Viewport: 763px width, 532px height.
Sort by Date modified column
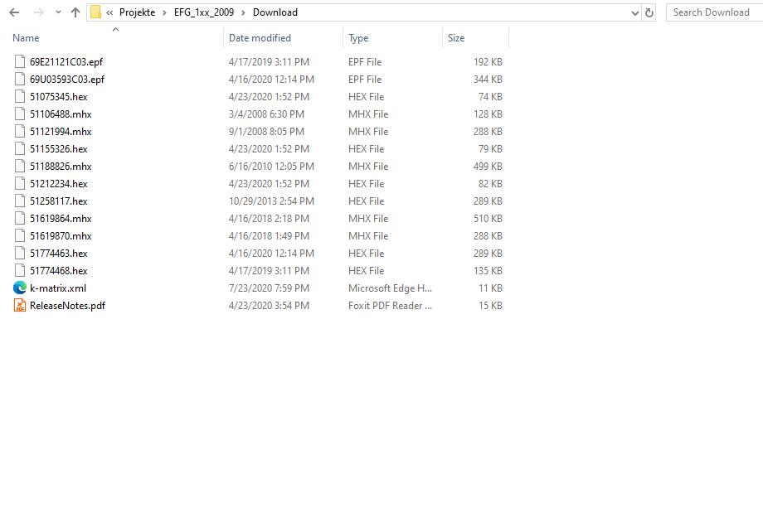[260, 38]
